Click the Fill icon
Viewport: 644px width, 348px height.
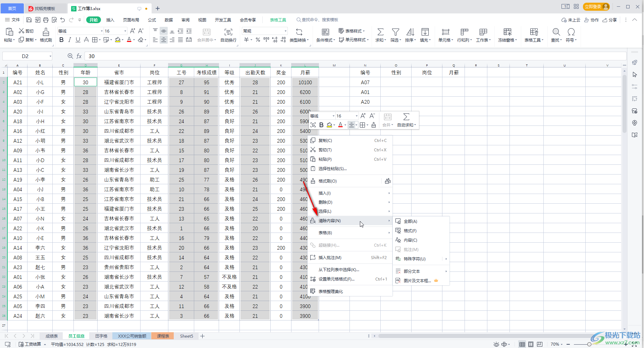point(425,32)
